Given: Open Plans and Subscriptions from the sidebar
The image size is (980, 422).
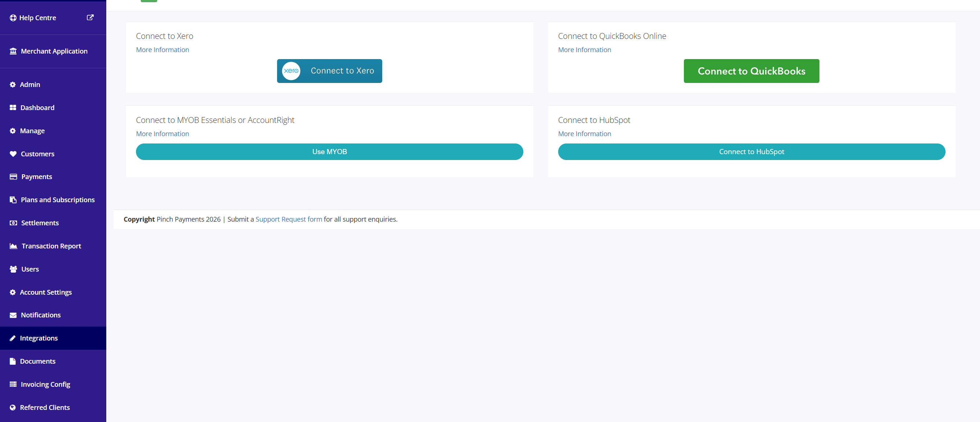Looking at the screenshot, I should (58, 200).
